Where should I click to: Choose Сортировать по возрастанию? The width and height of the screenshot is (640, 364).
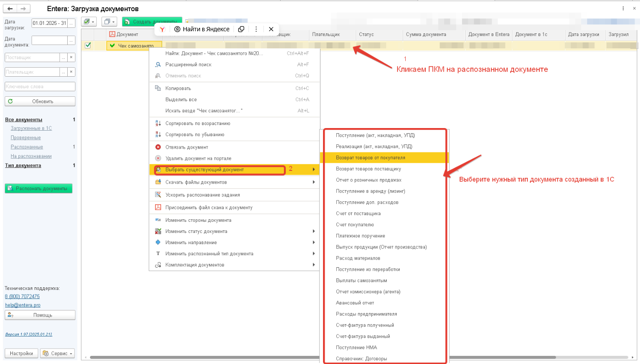234,123
